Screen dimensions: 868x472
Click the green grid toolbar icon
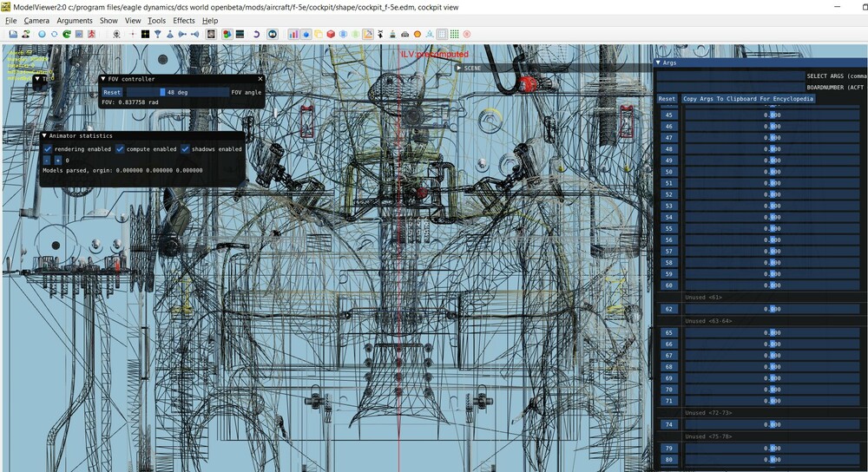[454, 34]
